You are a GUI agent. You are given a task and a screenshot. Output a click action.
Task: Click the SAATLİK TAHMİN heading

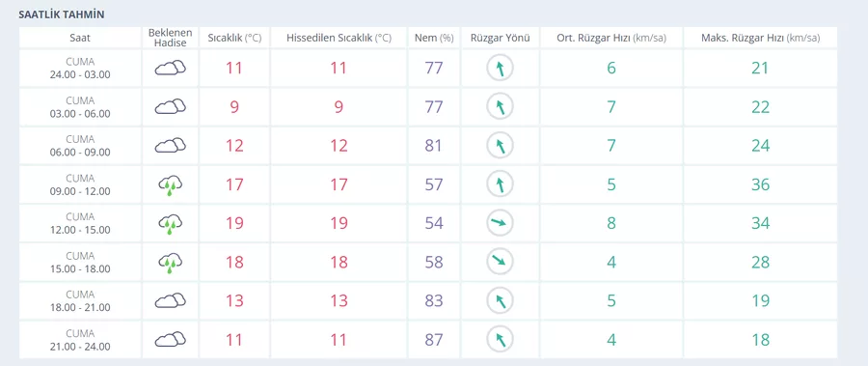[62, 14]
